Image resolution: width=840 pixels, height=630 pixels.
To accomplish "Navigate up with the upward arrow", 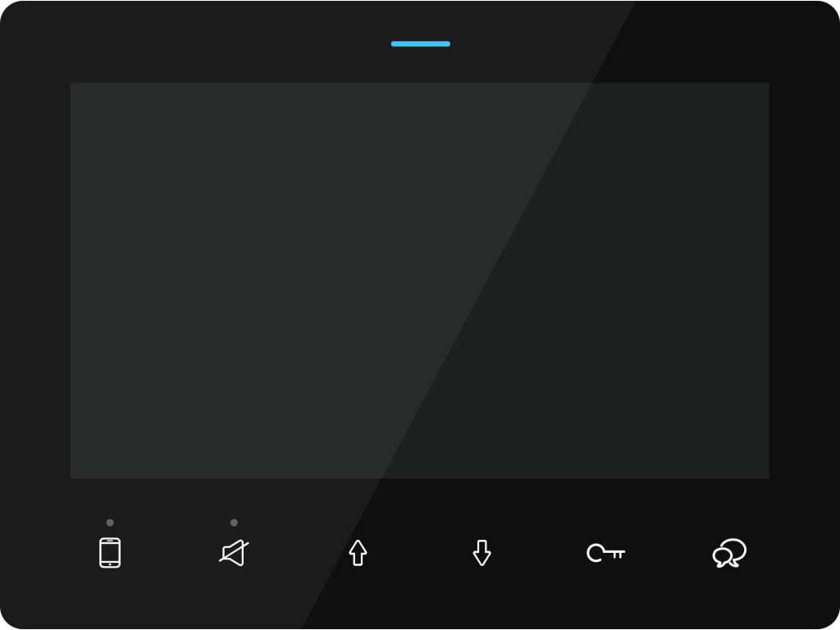I will click(x=358, y=552).
